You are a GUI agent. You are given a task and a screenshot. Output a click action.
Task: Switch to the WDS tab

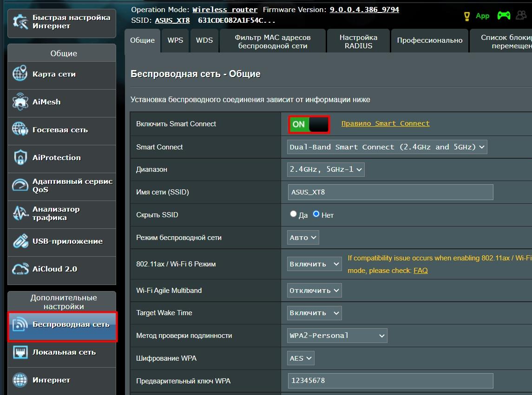point(204,40)
